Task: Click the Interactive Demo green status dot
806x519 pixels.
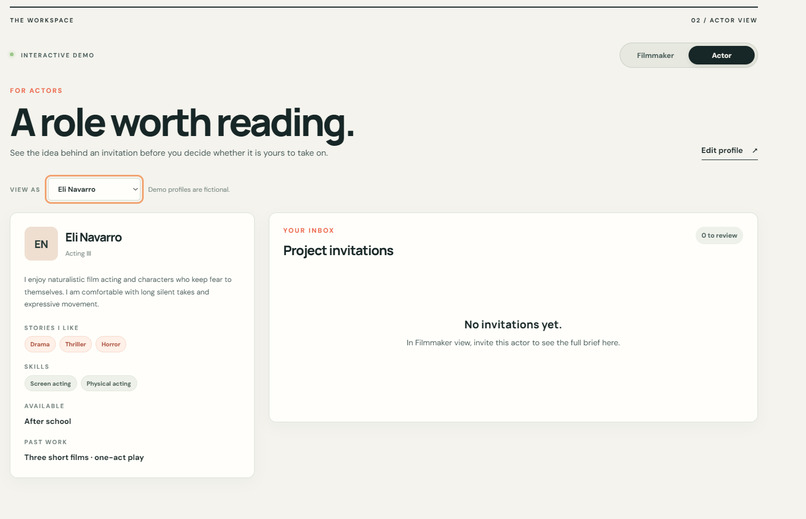Action: point(12,54)
